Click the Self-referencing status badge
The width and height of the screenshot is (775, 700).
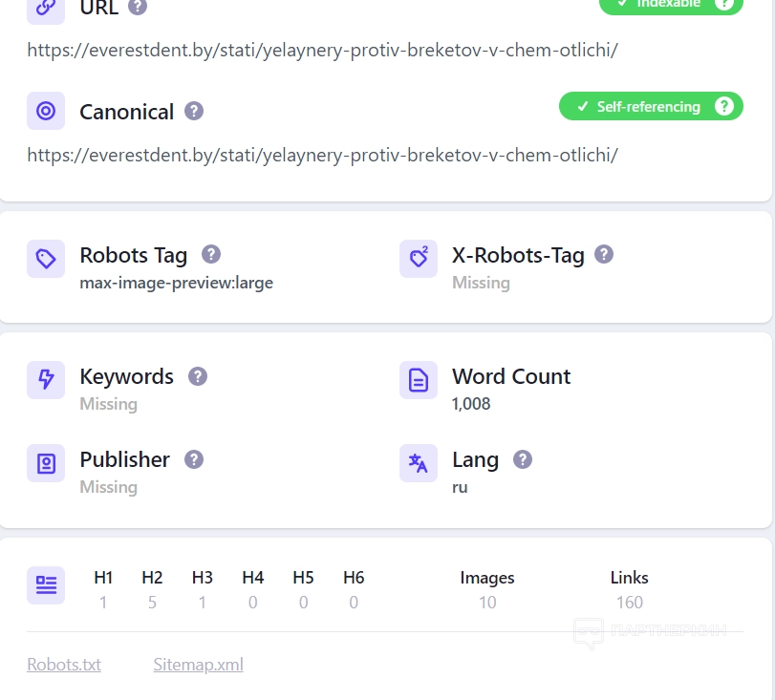(639, 107)
